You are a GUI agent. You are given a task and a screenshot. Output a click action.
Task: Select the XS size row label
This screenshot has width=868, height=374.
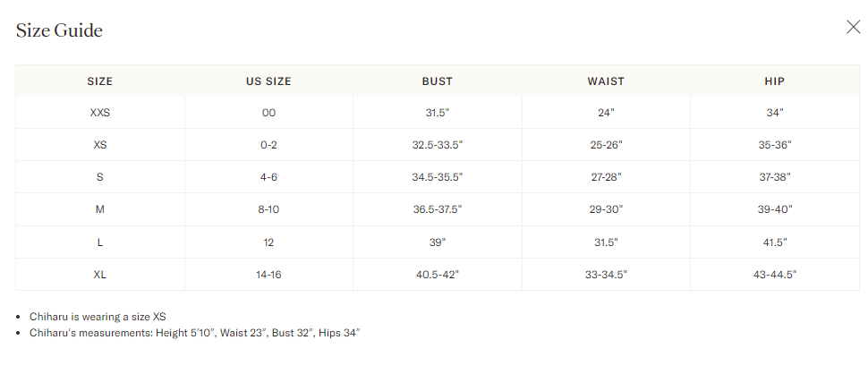click(x=100, y=145)
